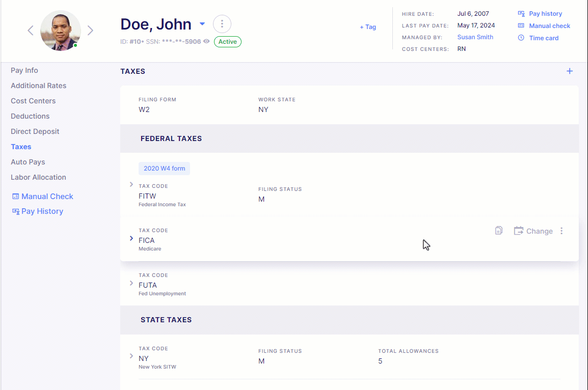Open manager Susan Smith link
This screenshot has height=390, width=588.
pyautogui.click(x=475, y=37)
